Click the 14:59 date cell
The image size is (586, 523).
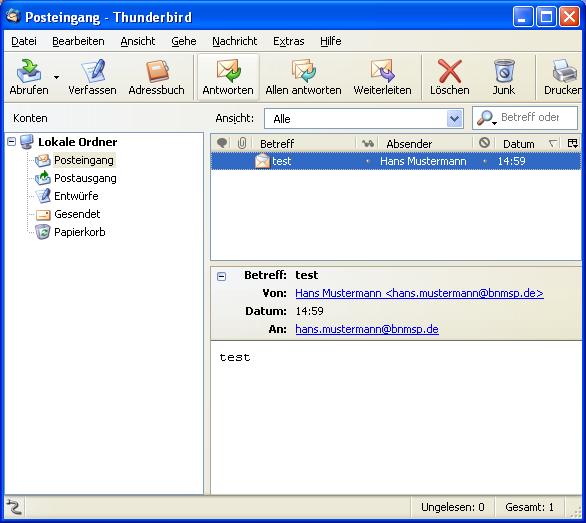(511, 161)
